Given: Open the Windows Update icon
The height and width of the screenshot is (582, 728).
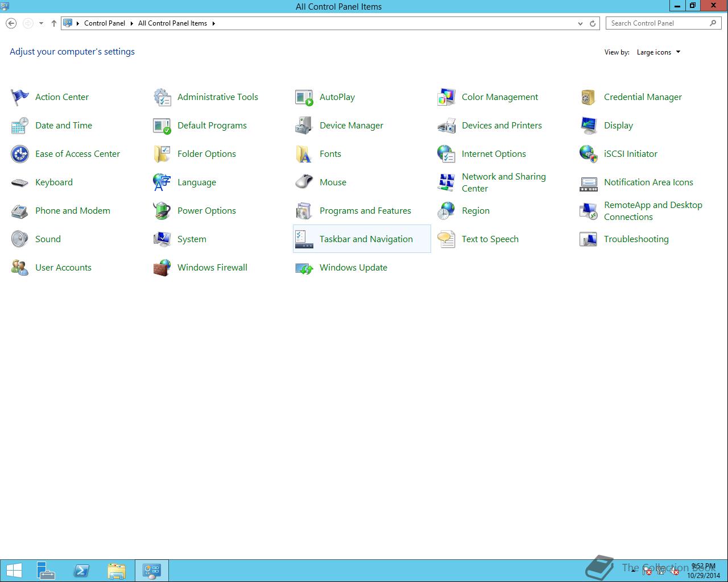Looking at the screenshot, I should click(x=304, y=268).
